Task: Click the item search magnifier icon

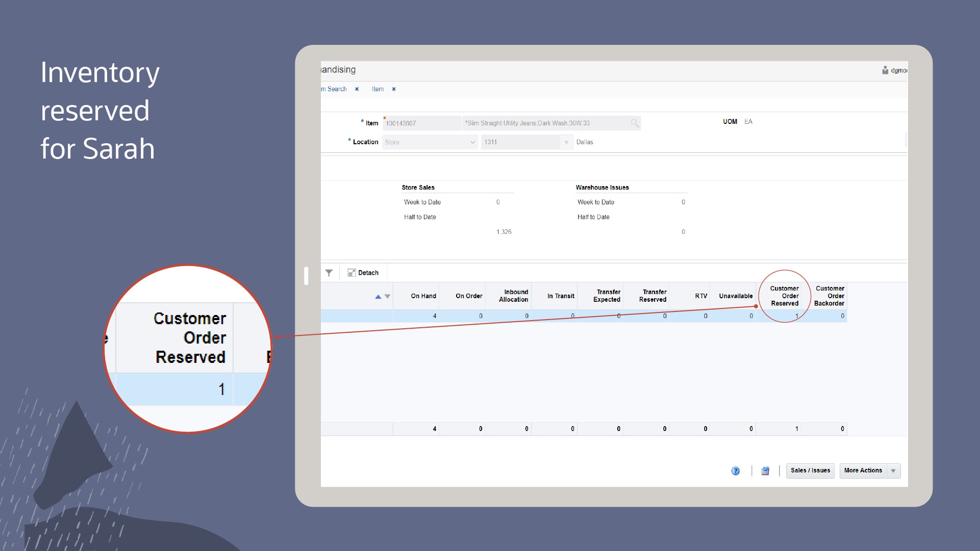Action: (x=634, y=123)
